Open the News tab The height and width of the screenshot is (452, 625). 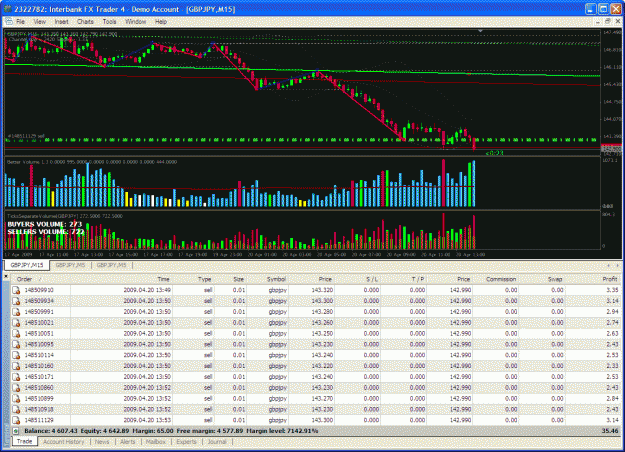(x=102, y=442)
